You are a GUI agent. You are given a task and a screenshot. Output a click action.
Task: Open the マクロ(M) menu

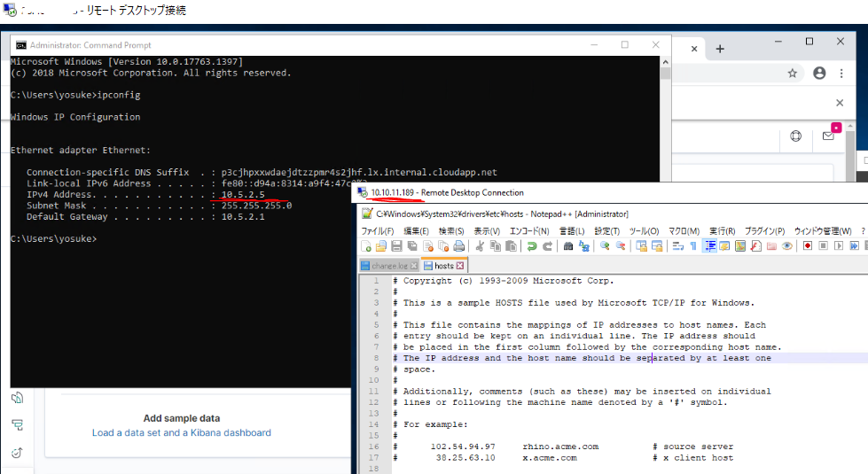coord(684,231)
